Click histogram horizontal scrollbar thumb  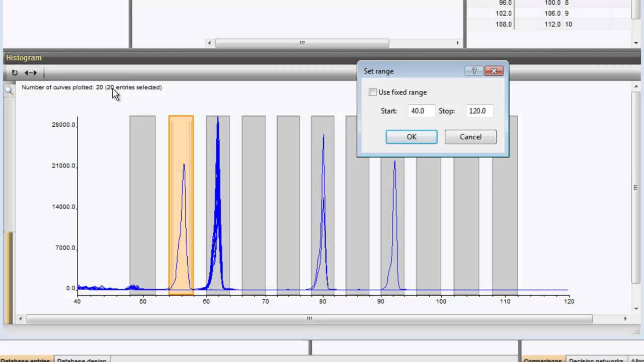[x=309, y=319]
